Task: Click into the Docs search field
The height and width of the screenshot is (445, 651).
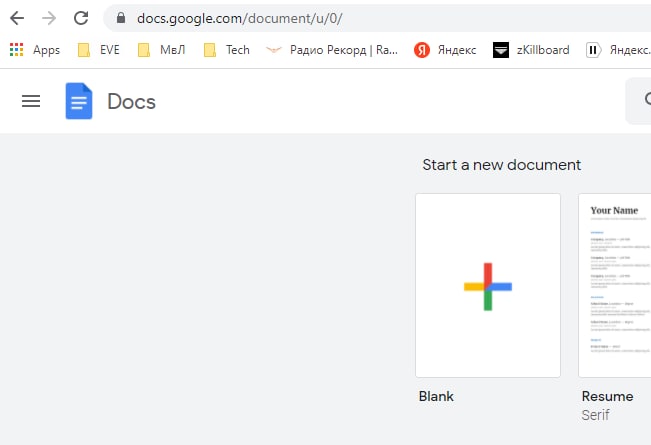Action: pos(638,101)
